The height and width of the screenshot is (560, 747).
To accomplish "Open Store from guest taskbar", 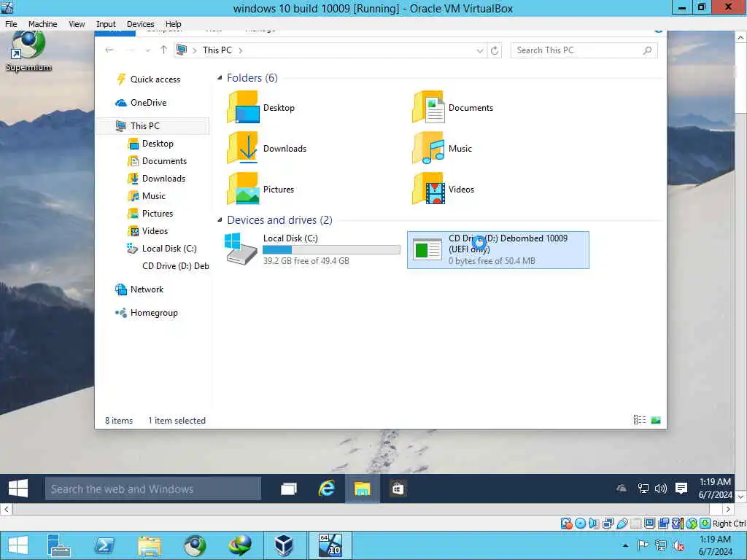I will point(398,489).
